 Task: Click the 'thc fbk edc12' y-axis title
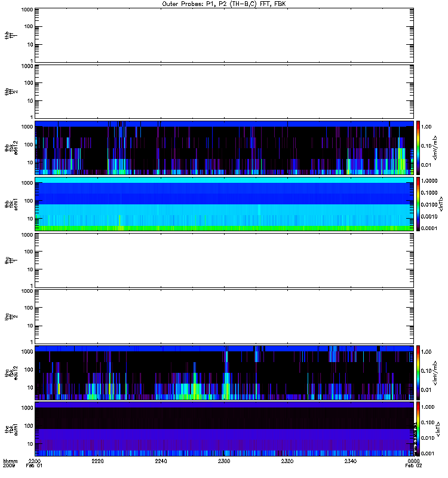[11, 372]
